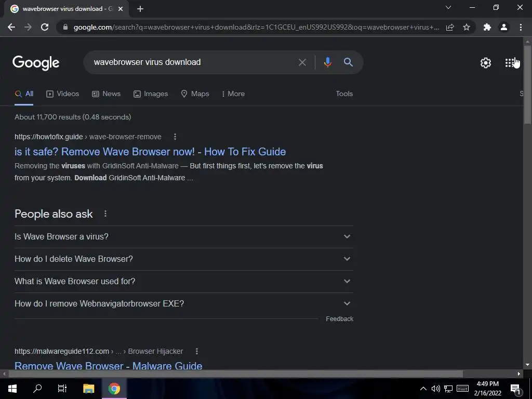Select the Chrome taskbar icon
This screenshot has height=399, width=532.
tap(114, 389)
